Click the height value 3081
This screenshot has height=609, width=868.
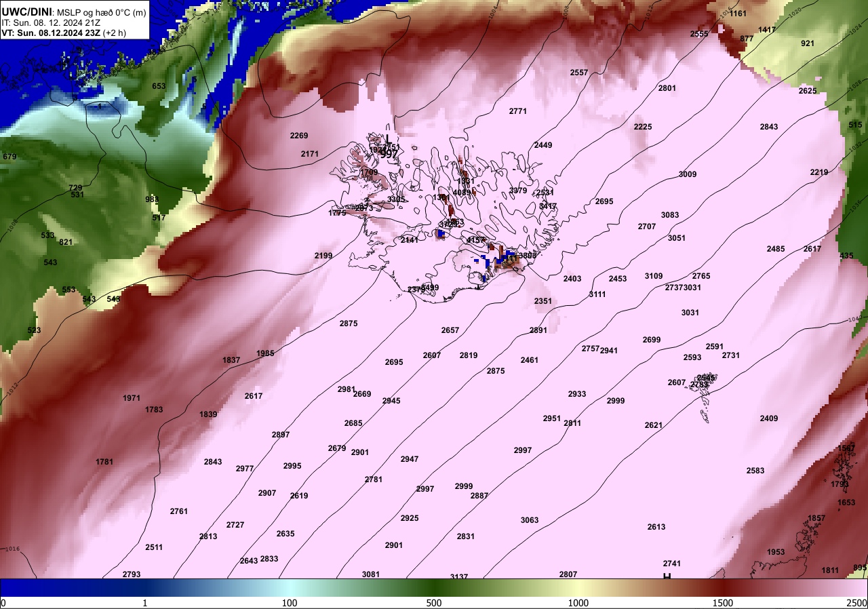pos(371,574)
